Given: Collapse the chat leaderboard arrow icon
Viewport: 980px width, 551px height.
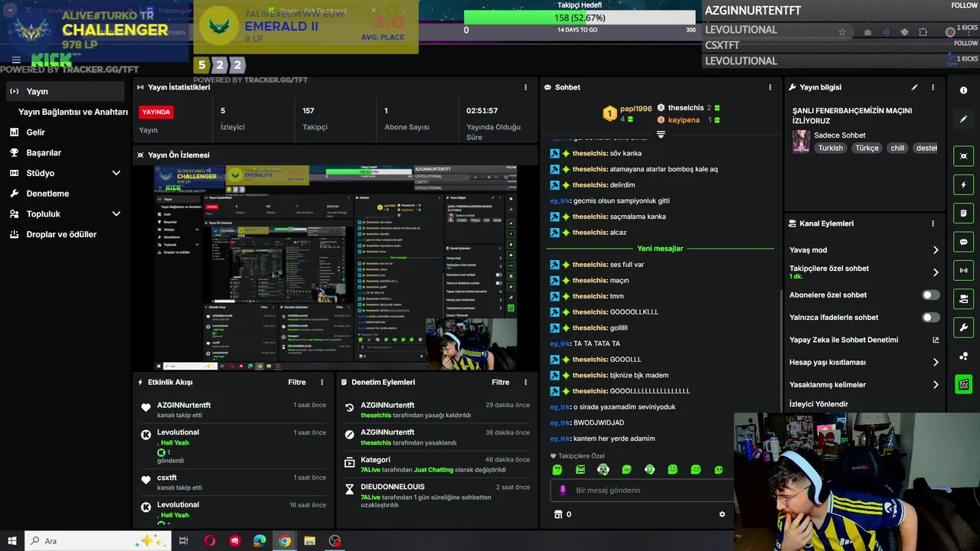Looking at the screenshot, I should (661, 135).
